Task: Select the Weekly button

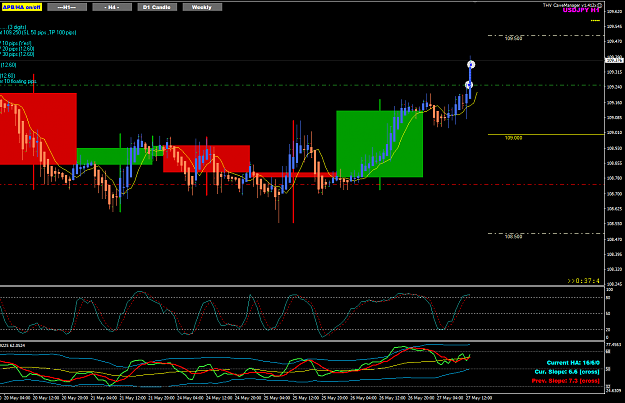Action: 202,7
